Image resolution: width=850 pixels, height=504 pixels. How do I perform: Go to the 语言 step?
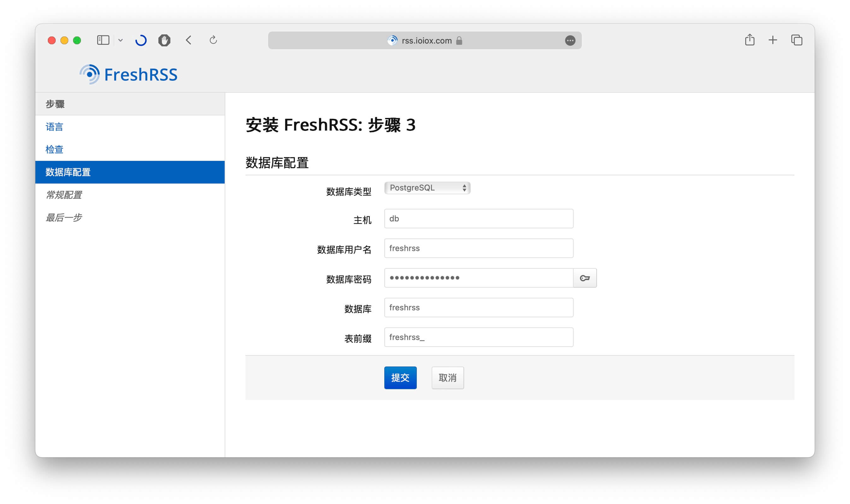[55, 127]
